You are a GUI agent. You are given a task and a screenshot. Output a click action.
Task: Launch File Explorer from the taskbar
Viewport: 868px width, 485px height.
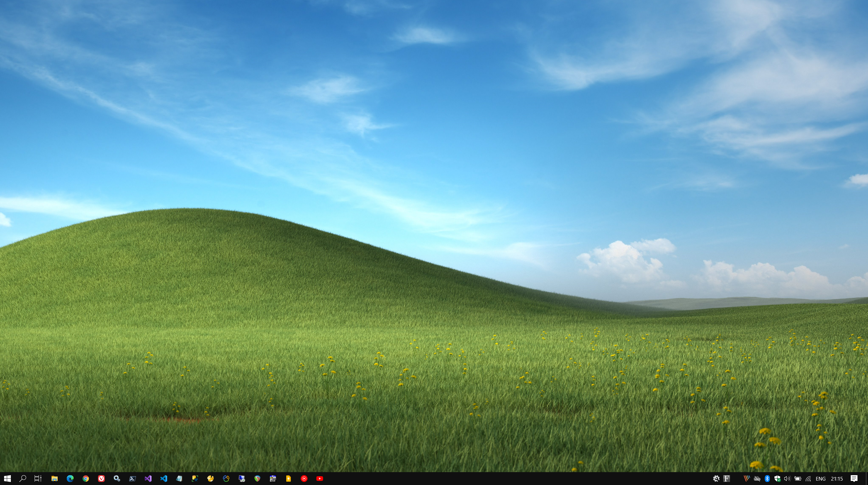[x=54, y=479]
